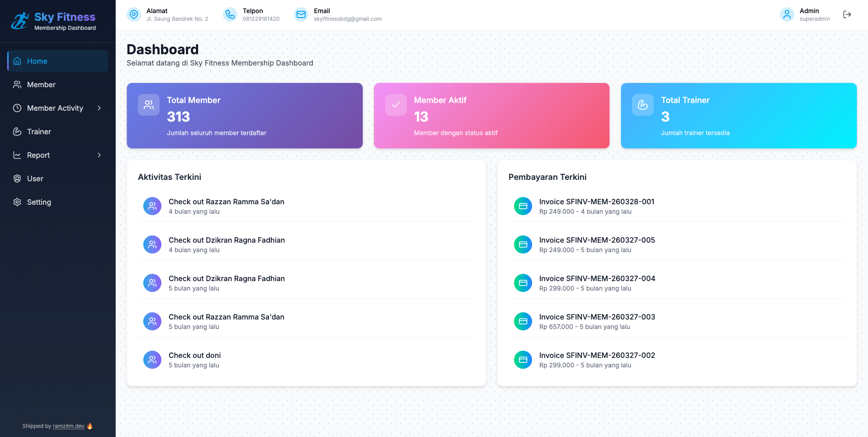Click the fire emoji in sidebar footer
The width and height of the screenshot is (868, 437).
pos(90,426)
